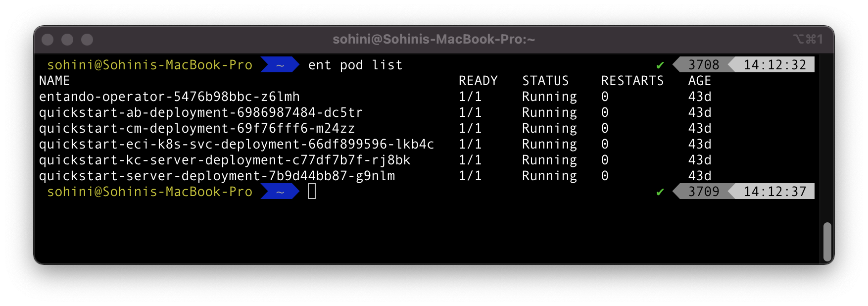This screenshot has height=306, width=868.
Task: Click the 43d age of quickstart-kc-server pod
Action: (x=700, y=160)
